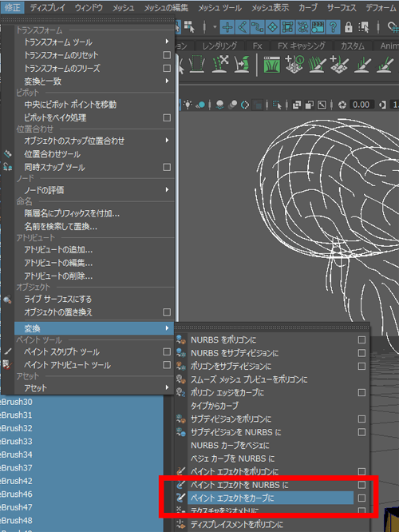Viewport: 399px width, 532px height.
Task: Toggle the ambient occlusion viewport icon
Action: 220,105
